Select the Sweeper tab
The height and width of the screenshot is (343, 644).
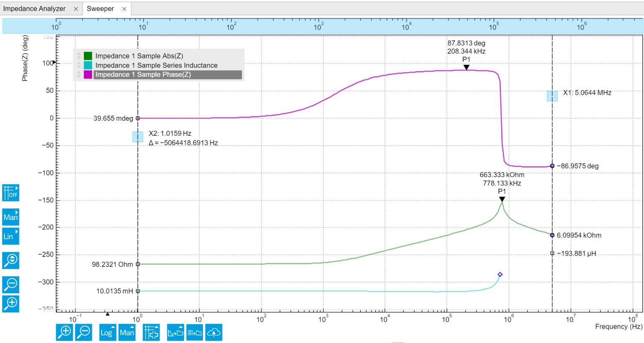[x=101, y=9]
